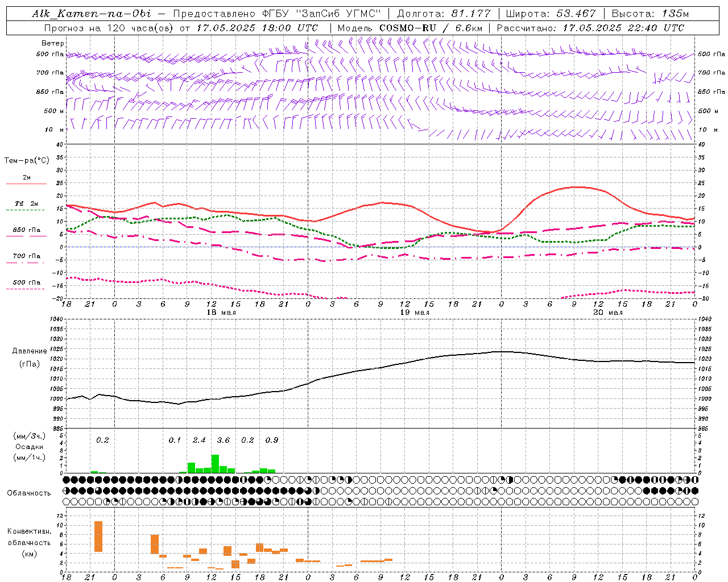The width and height of the screenshot is (728, 582).
Task: Click the Давление pressure panel label
Action: [x=30, y=351]
